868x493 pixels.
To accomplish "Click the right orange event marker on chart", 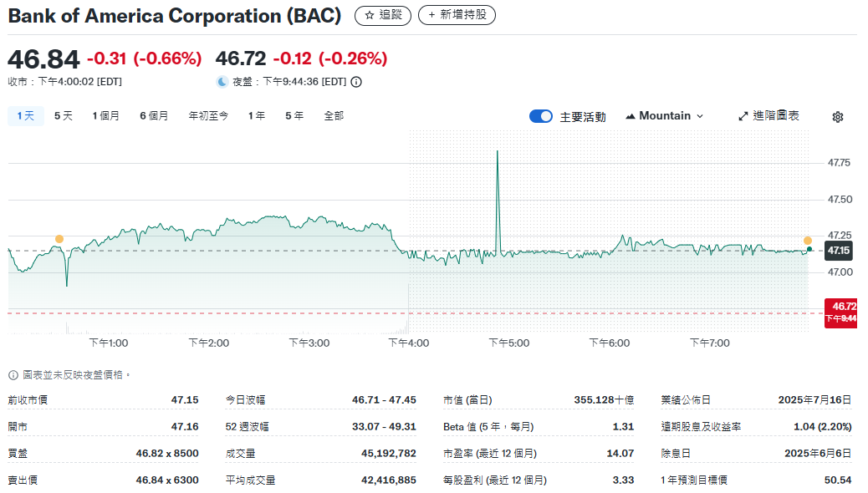I will [x=808, y=241].
